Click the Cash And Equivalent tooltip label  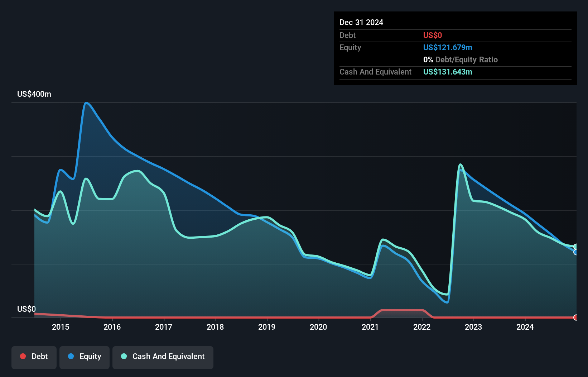point(375,72)
